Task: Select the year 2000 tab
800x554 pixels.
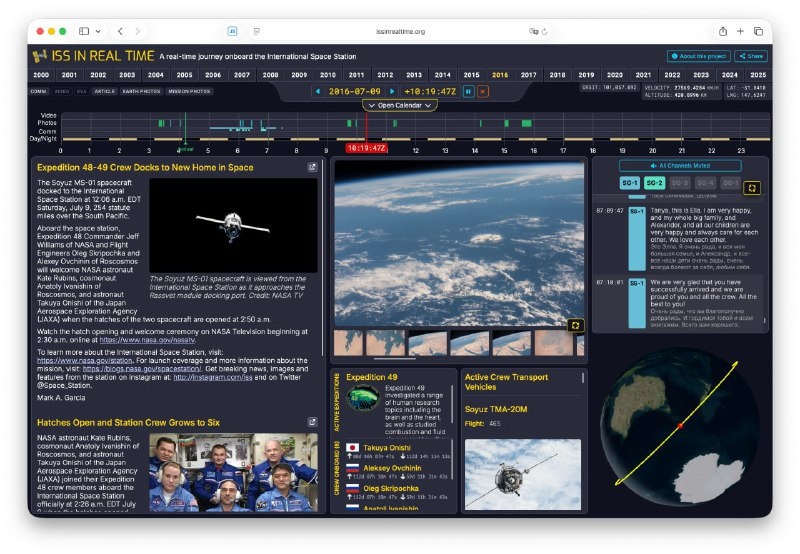Action: pos(41,75)
